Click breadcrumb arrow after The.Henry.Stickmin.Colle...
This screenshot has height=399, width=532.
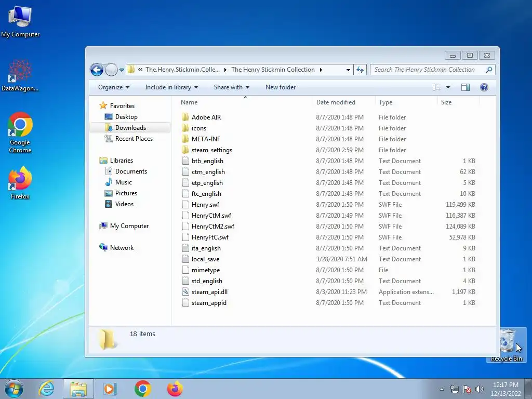coord(225,70)
